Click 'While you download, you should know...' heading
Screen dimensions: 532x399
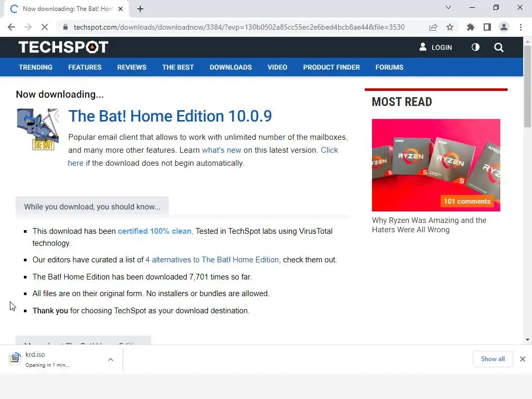(x=92, y=207)
